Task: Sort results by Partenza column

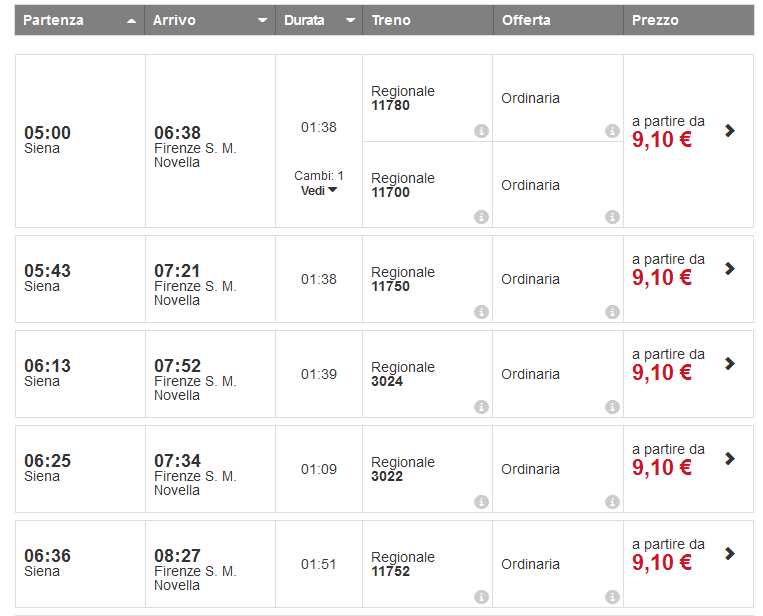Action: coord(80,20)
